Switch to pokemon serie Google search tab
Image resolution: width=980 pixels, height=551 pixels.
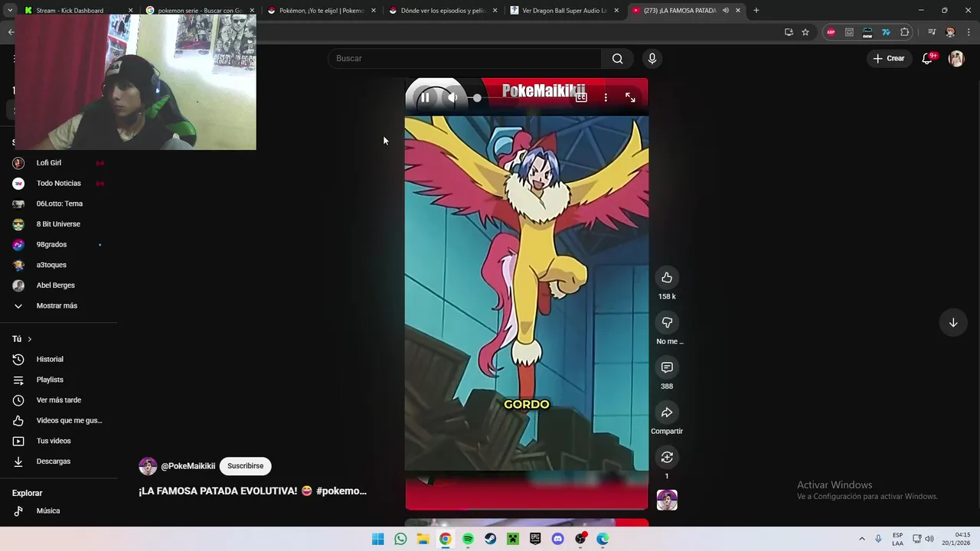tap(200, 11)
